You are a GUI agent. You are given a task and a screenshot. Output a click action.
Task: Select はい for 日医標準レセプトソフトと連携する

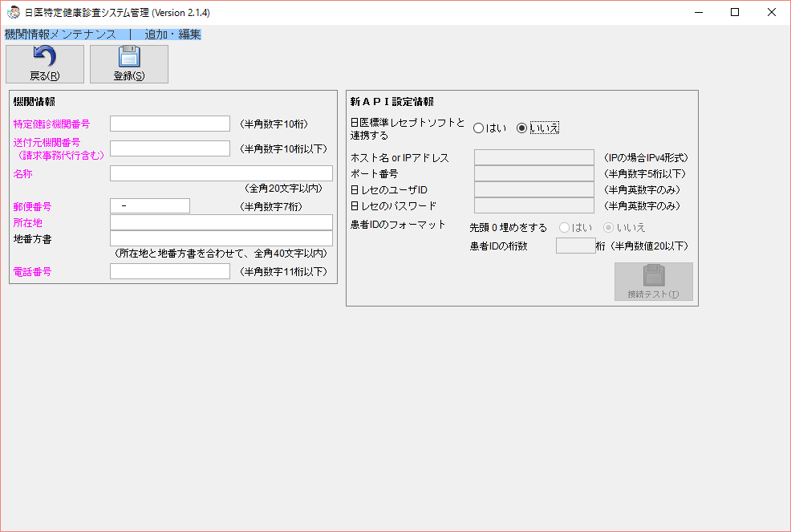click(x=478, y=127)
